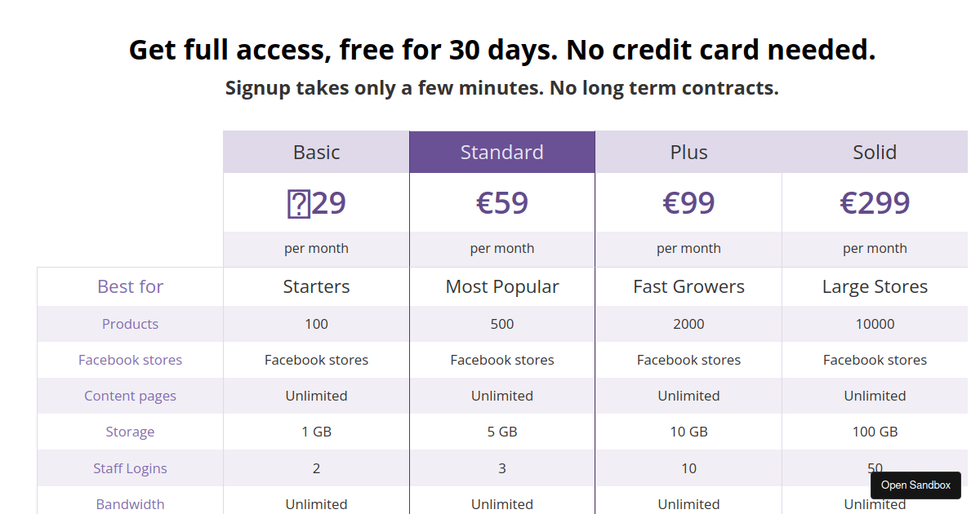Select the Basic plan header
This screenshot has height=514, width=980.
[x=316, y=153]
